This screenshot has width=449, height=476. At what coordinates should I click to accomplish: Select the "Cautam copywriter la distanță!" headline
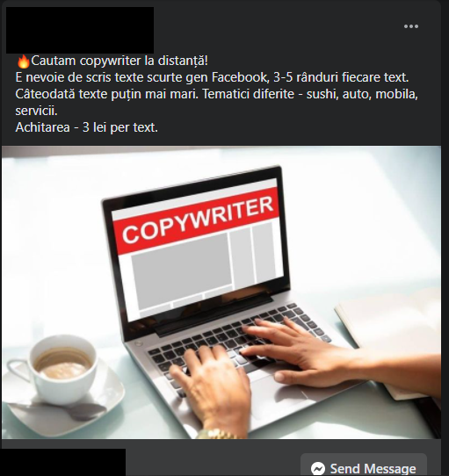[119, 61]
